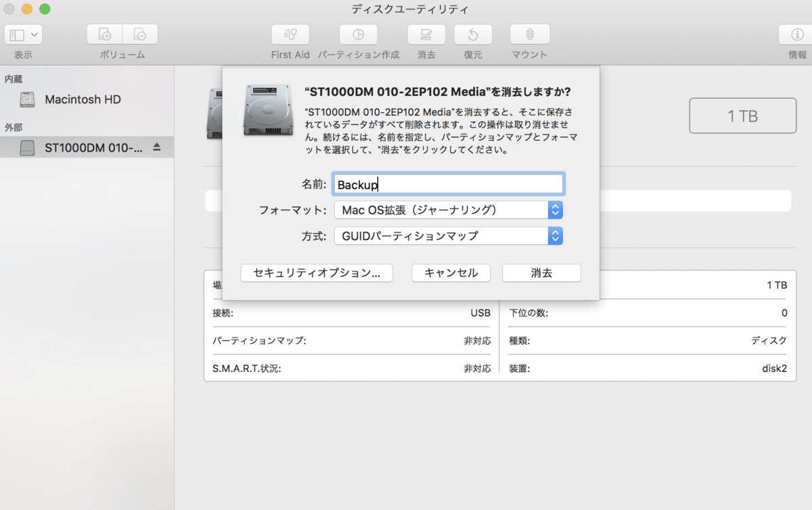This screenshot has height=510, width=812.
Task: Click the 種類 ディスク value
Action: pyautogui.click(x=769, y=341)
